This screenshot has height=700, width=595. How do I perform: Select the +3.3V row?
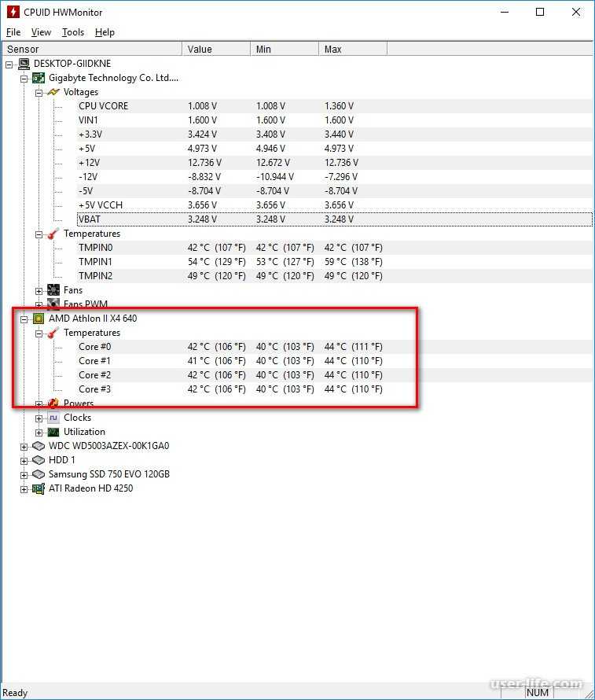pos(335,134)
